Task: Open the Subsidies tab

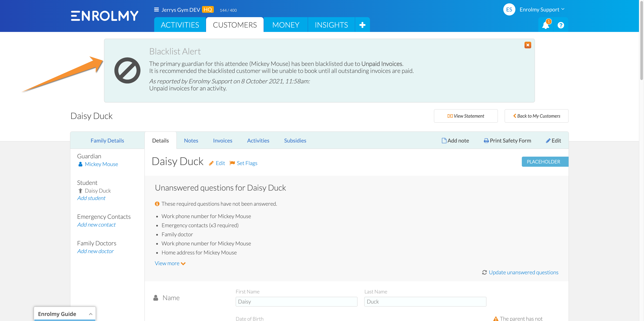Action: (295, 141)
